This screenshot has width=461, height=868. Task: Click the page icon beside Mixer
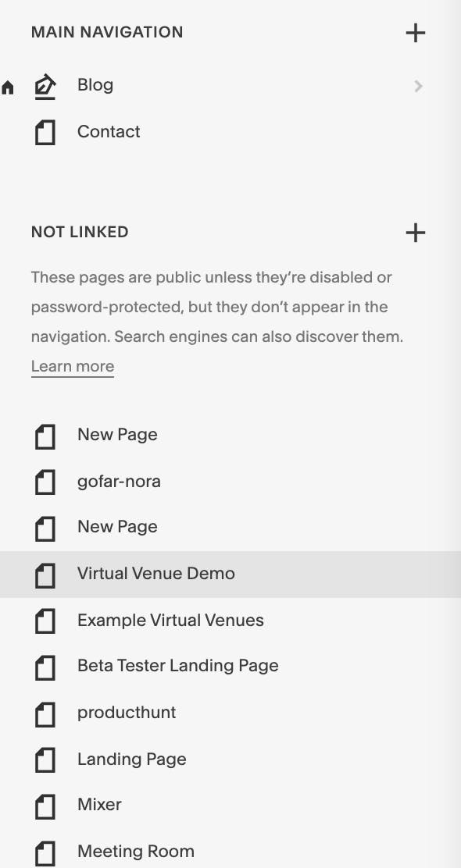click(x=45, y=806)
